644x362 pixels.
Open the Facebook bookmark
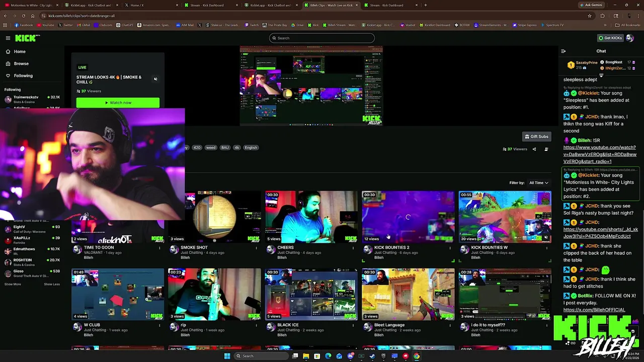point(24,25)
